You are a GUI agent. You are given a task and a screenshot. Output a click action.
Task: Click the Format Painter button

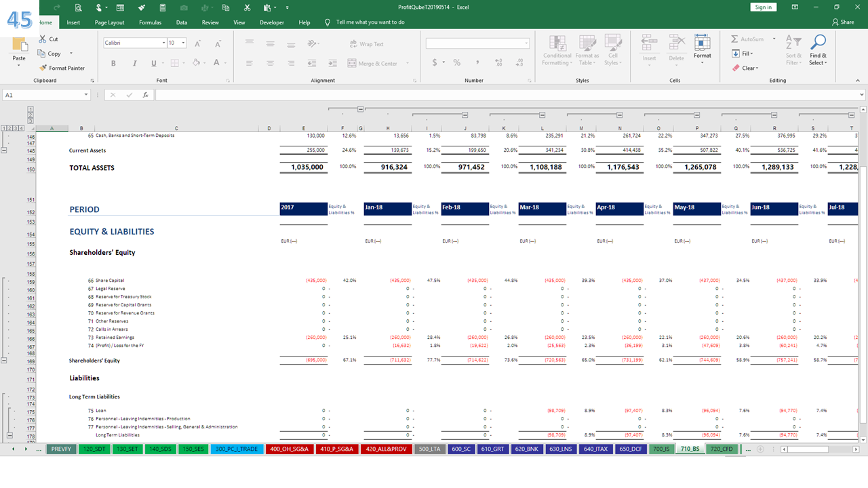[62, 68]
